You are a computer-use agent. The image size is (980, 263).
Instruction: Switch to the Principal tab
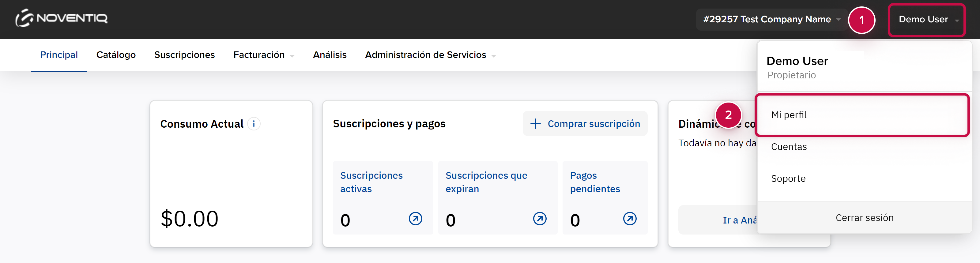coord(59,55)
